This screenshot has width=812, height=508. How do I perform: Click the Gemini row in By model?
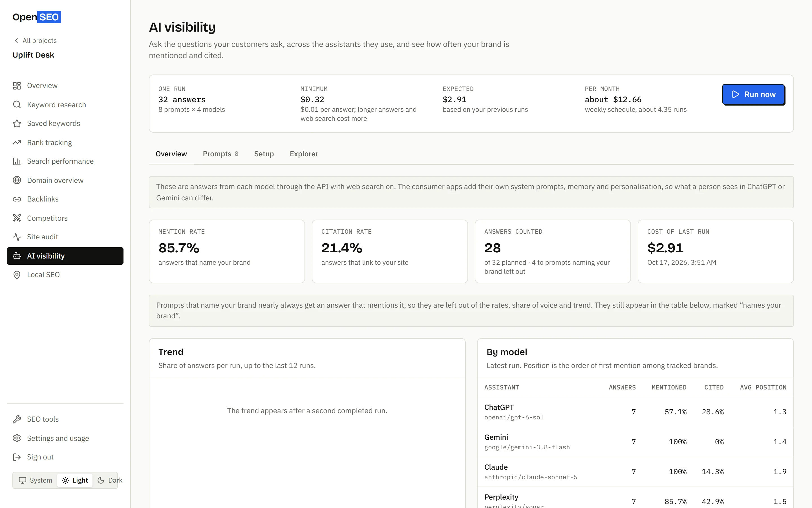(x=635, y=442)
